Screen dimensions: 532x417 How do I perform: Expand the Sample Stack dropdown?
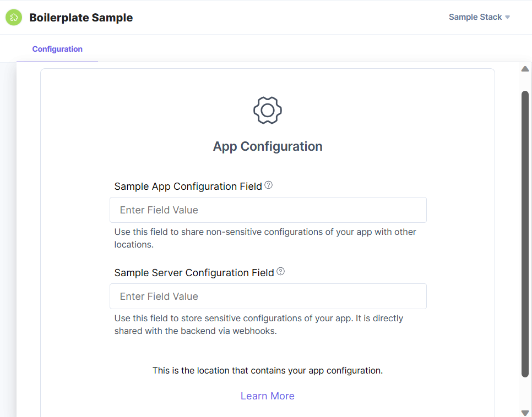(x=475, y=17)
